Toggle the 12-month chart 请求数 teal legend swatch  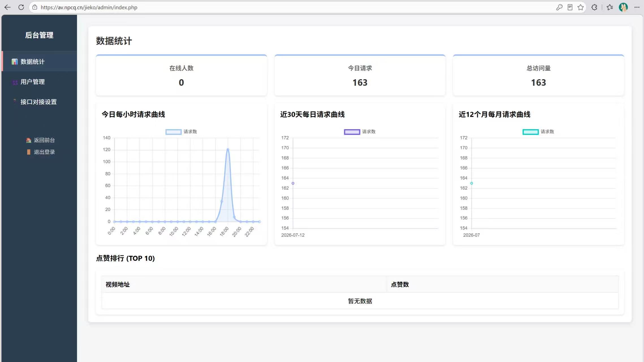coord(530,132)
